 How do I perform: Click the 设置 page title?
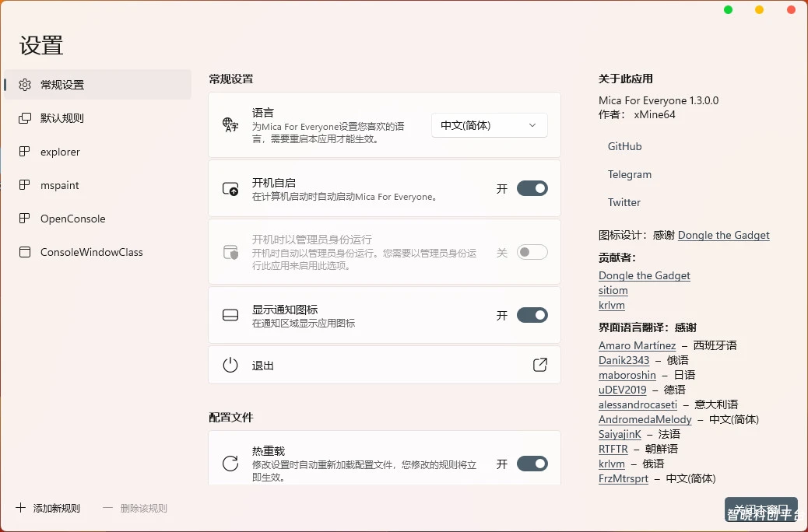pyautogui.click(x=41, y=45)
